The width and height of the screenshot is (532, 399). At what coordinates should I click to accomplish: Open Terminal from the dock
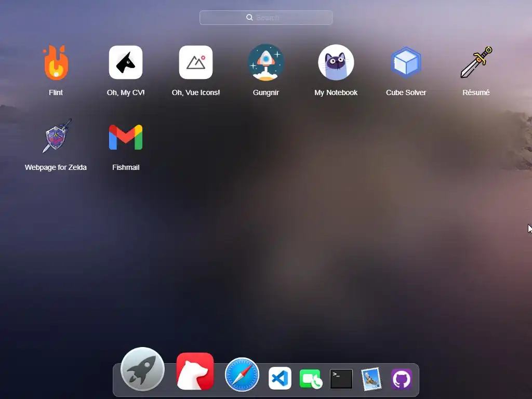coord(341,379)
